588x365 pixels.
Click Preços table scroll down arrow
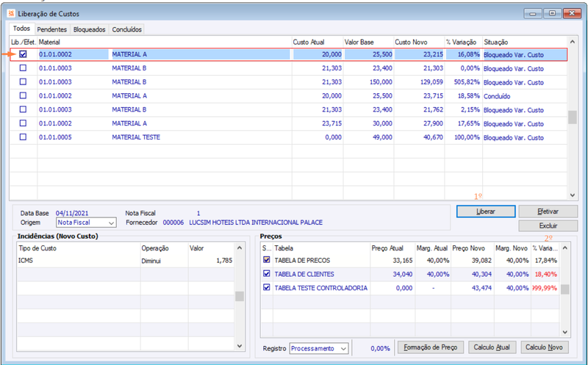point(565,332)
